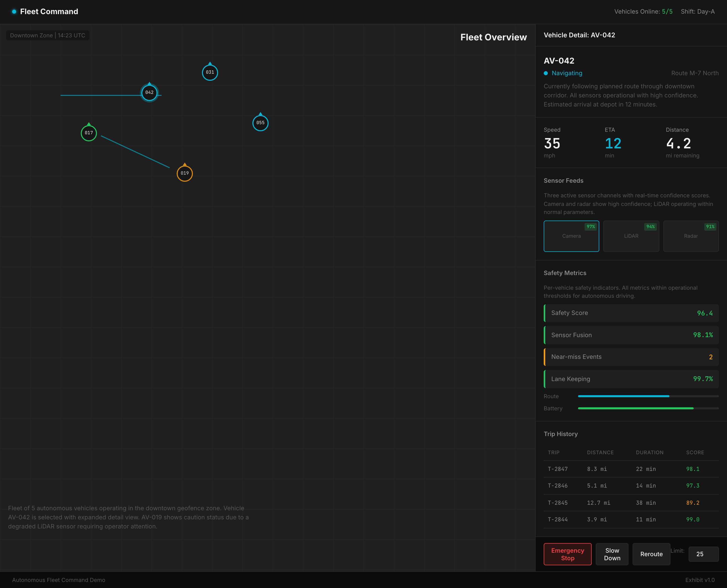
Task: Click the speed Limit input field
Action: 703,554
